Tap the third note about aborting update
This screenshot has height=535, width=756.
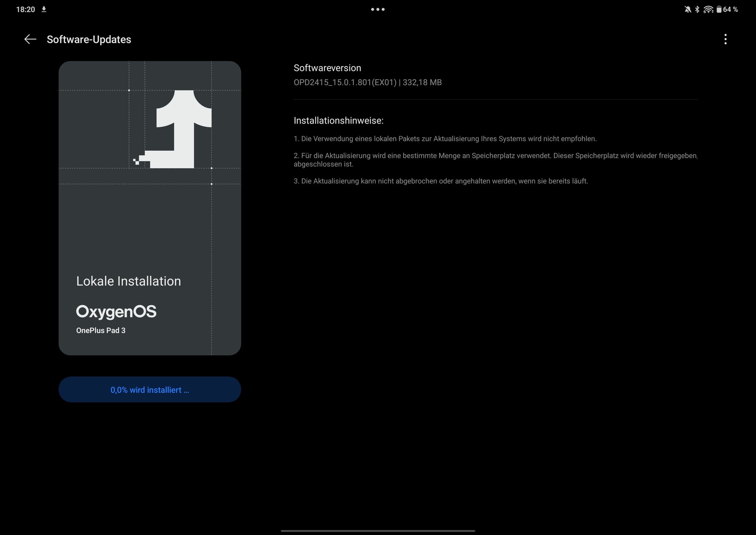point(441,181)
